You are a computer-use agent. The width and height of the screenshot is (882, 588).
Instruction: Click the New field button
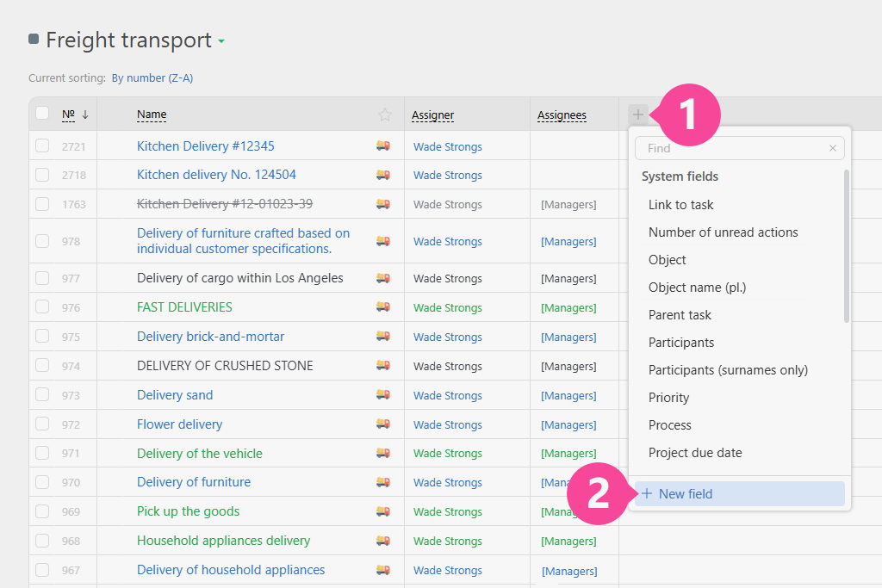[739, 493]
